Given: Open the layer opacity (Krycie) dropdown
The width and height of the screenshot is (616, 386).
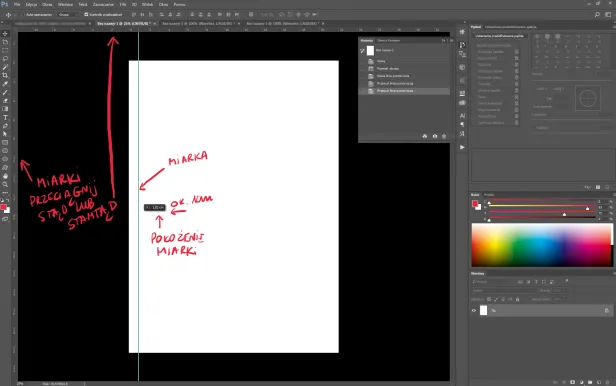Looking at the screenshot, I should [560, 291].
